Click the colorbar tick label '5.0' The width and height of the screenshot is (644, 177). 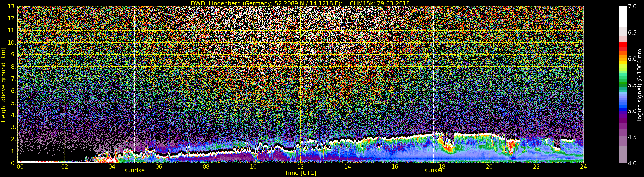coord(632,111)
